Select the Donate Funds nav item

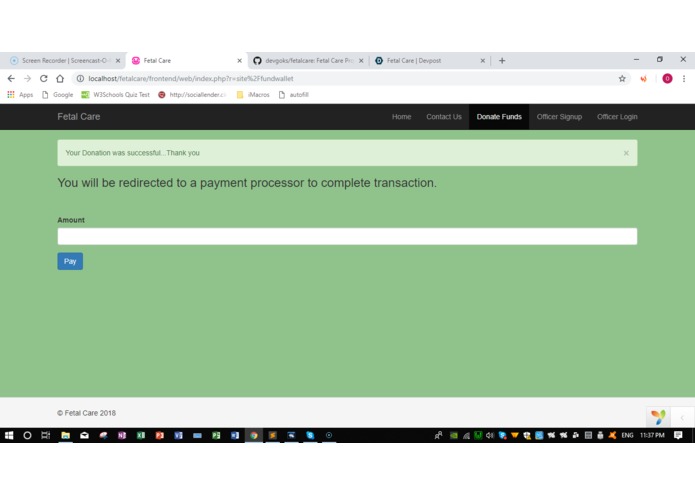click(x=499, y=117)
